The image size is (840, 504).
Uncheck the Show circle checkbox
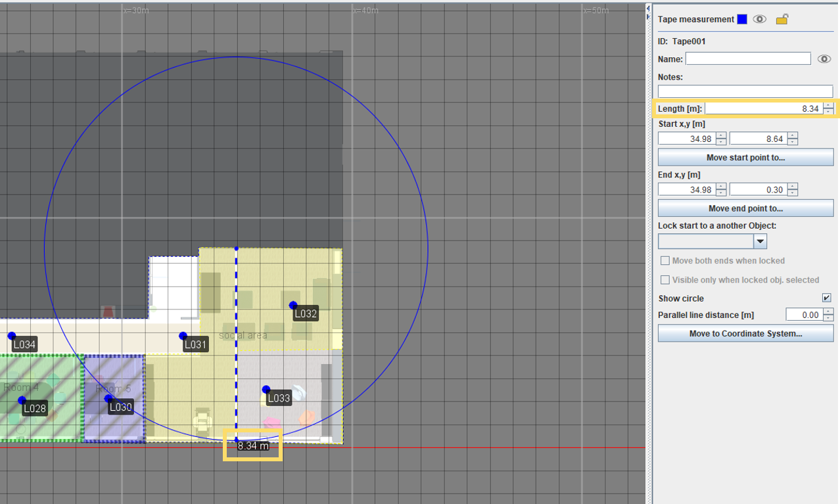[x=826, y=298]
